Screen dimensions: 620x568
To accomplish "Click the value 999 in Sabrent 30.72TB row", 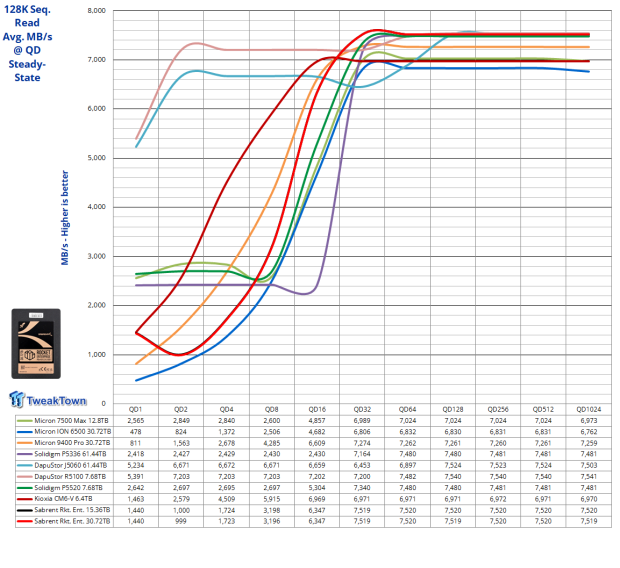I will click(181, 522).
